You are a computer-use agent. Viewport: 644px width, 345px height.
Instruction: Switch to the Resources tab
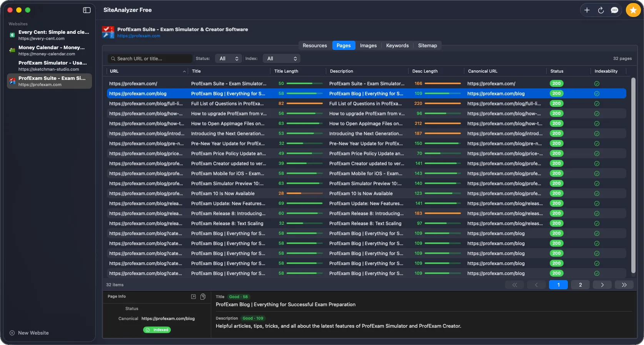click(315, 45)
